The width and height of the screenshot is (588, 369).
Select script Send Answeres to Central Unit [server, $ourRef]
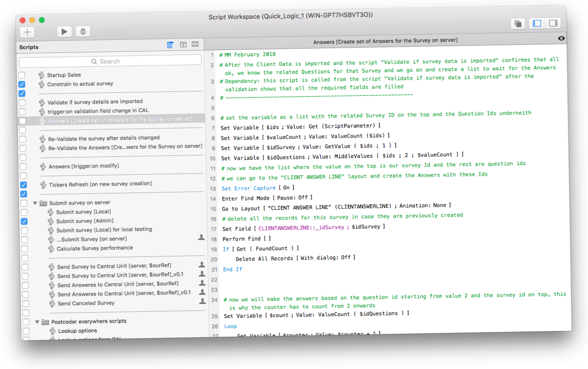click(x=118, y=284)
